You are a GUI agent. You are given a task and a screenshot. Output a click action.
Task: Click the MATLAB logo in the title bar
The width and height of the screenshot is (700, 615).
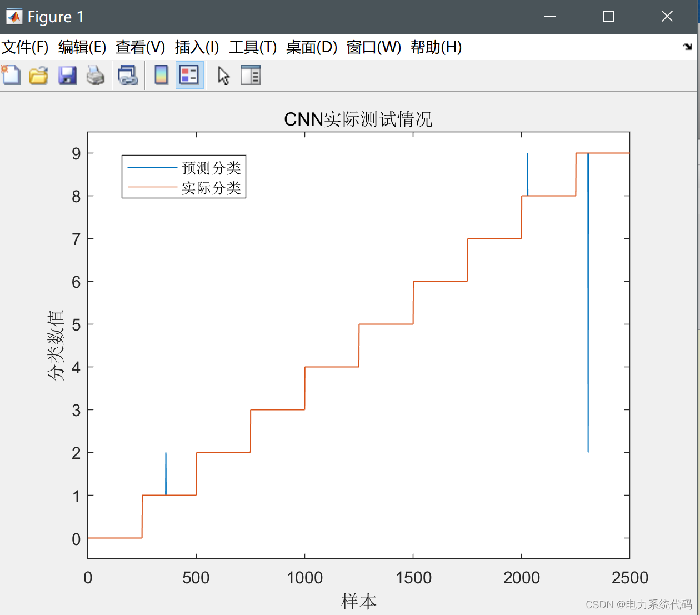(x=14, y=17)
